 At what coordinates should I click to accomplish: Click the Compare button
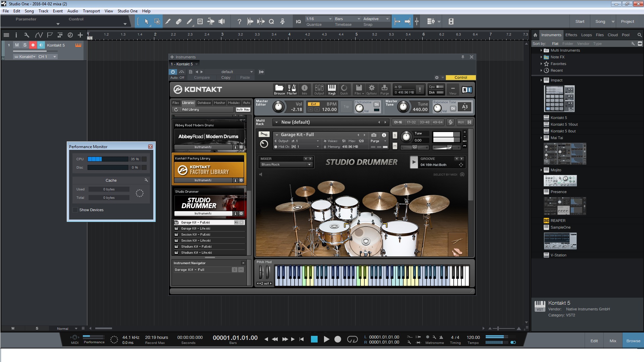point(202,77)
